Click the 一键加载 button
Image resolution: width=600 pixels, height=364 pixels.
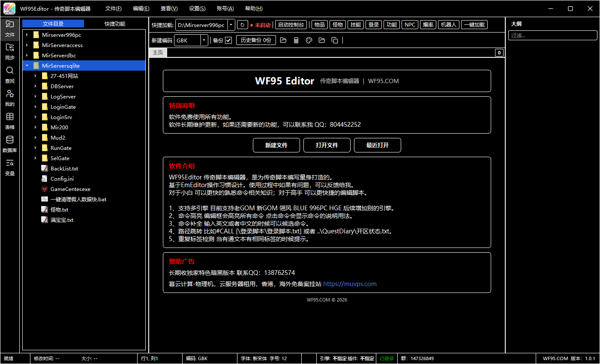[474, 25]
